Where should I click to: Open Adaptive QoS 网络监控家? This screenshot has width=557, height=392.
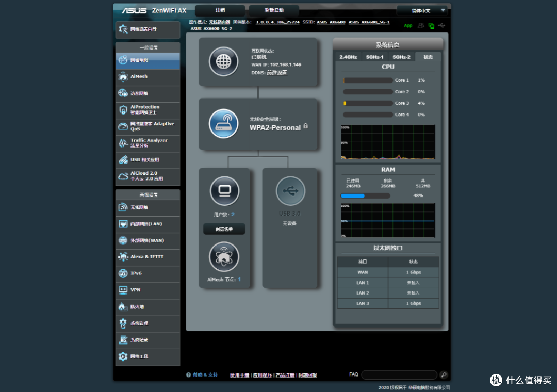pyautogui.click(x=148, y=126)
